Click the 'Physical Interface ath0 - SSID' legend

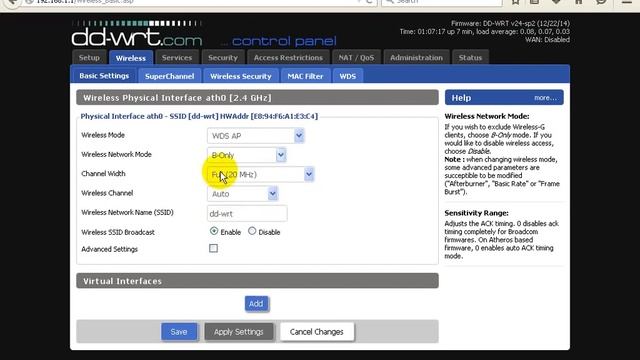[199, 116]
